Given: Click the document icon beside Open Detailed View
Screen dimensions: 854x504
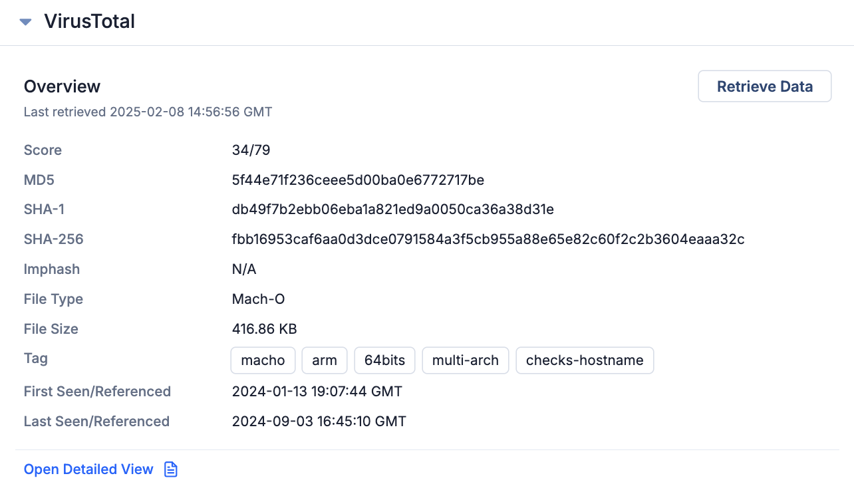Looking at the screenshot, I should point(170,469).
